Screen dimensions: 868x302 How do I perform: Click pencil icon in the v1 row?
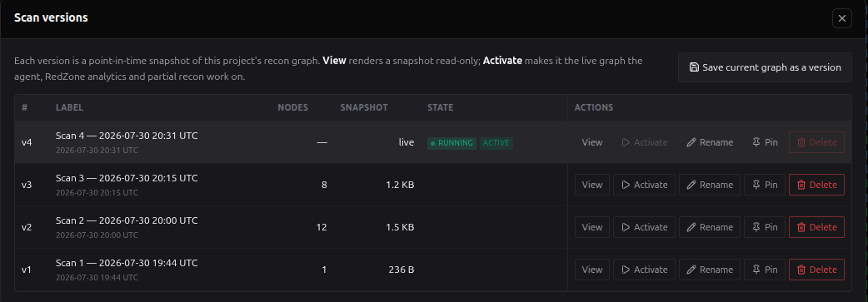coord(691,270)
